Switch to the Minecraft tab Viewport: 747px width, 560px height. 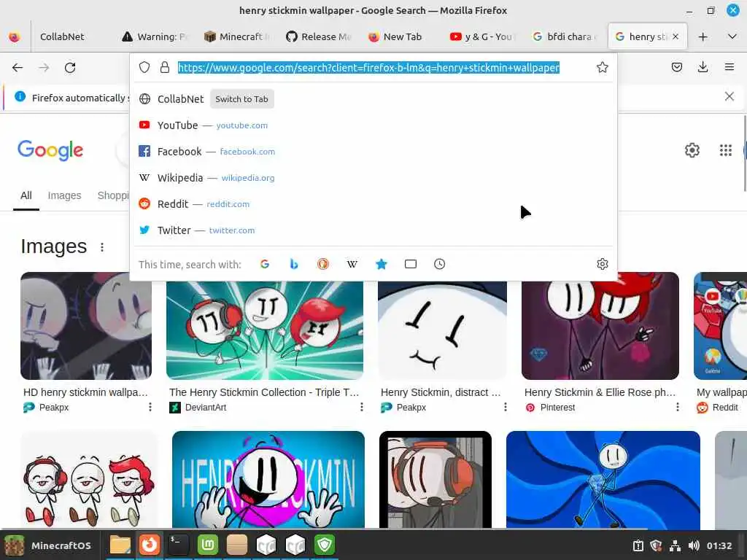pyautogui.click(x=237, y=36)
